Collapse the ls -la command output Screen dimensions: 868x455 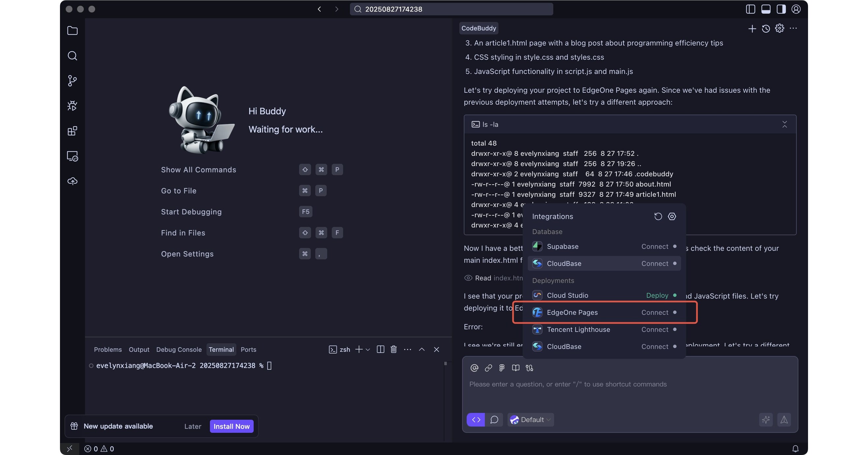tap(785, 124)
